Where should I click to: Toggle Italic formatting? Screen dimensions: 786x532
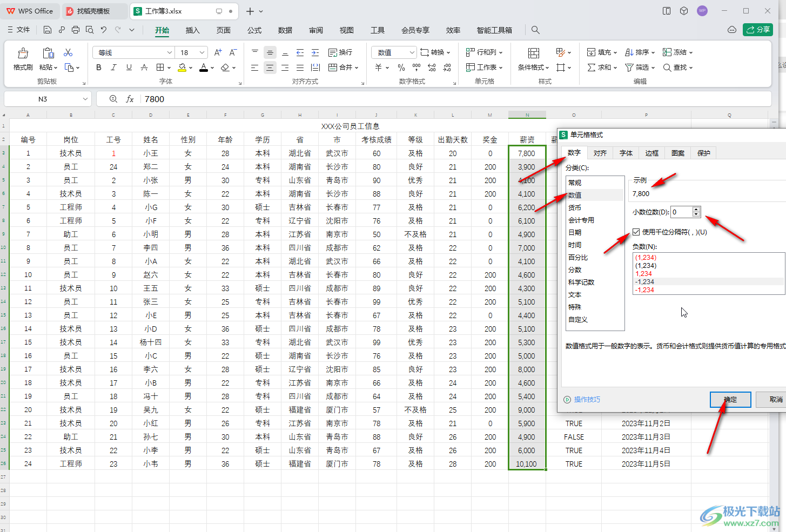tap(113, 68)
